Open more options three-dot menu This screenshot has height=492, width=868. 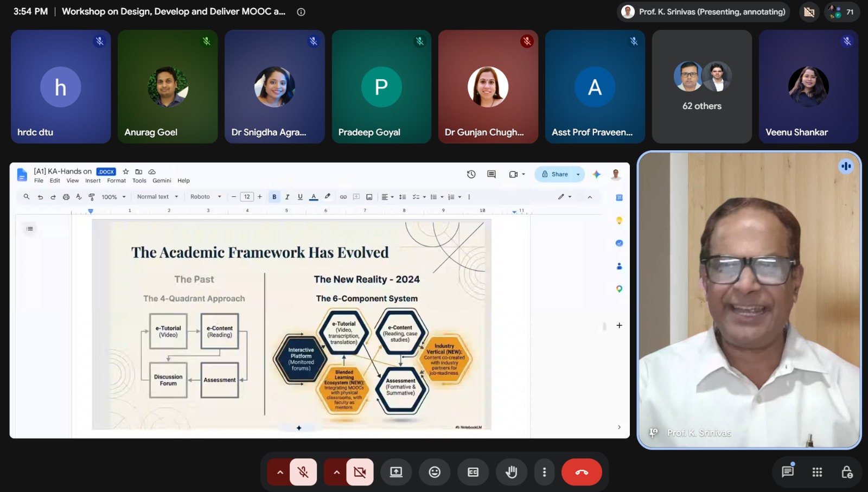coord(544,472)
